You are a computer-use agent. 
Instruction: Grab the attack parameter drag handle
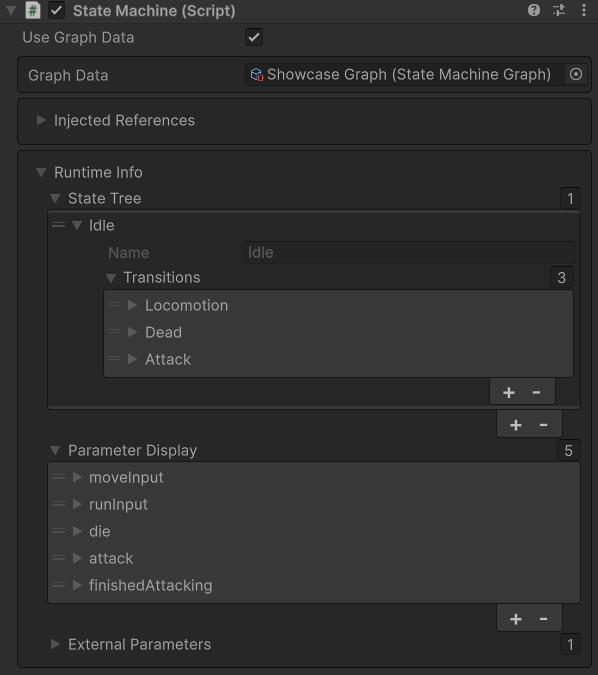58,557
